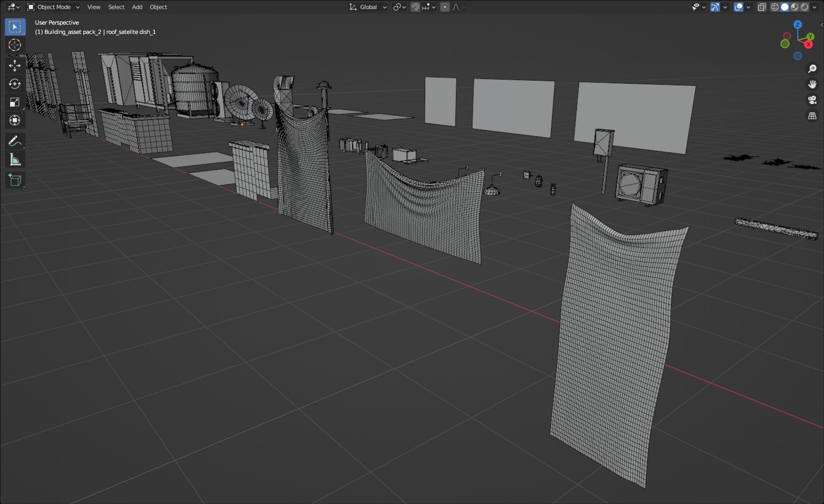The width and height of the screenshot is (824, 504).
Task: Open the transform pivot point dropdown
Action: 399,7
